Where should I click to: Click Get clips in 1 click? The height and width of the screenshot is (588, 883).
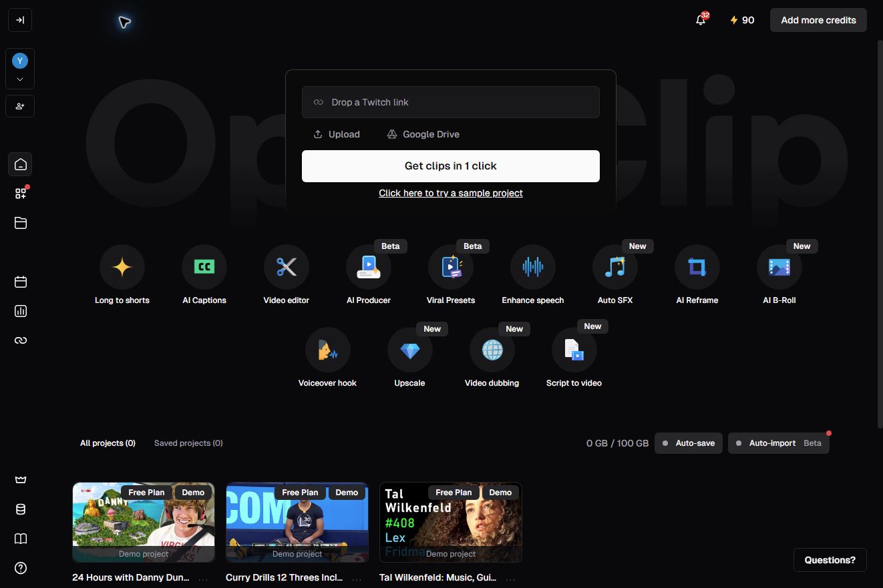[x=451, y=166]
